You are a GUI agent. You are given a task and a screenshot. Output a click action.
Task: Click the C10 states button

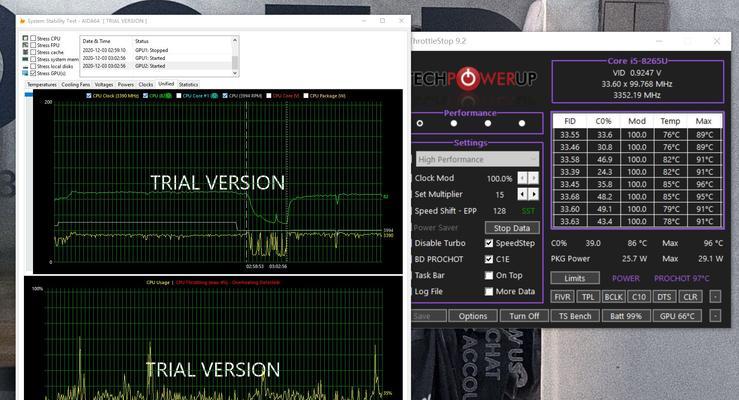(x=639, y=297)
